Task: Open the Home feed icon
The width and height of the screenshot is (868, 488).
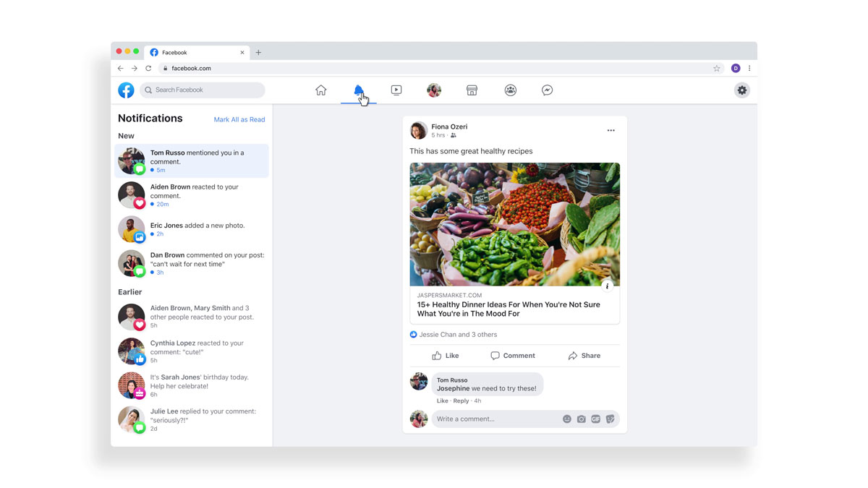Action: pyautogui.click(x=321, y=90)
